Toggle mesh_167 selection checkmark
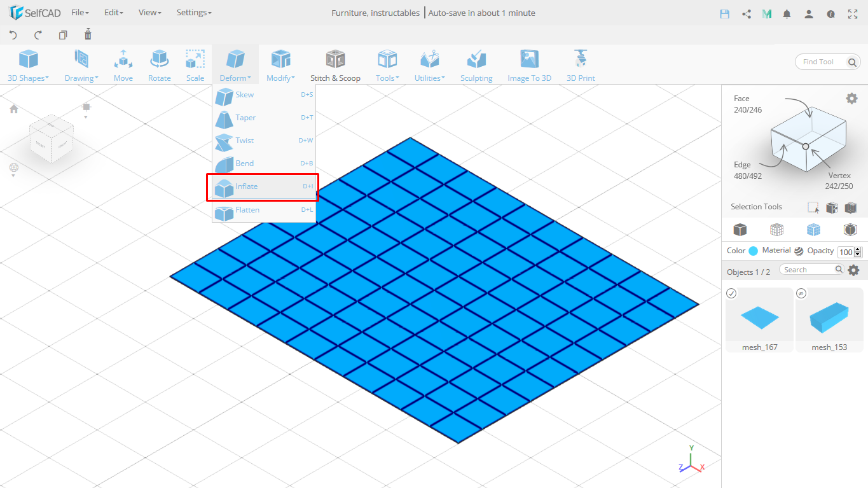 731,293
